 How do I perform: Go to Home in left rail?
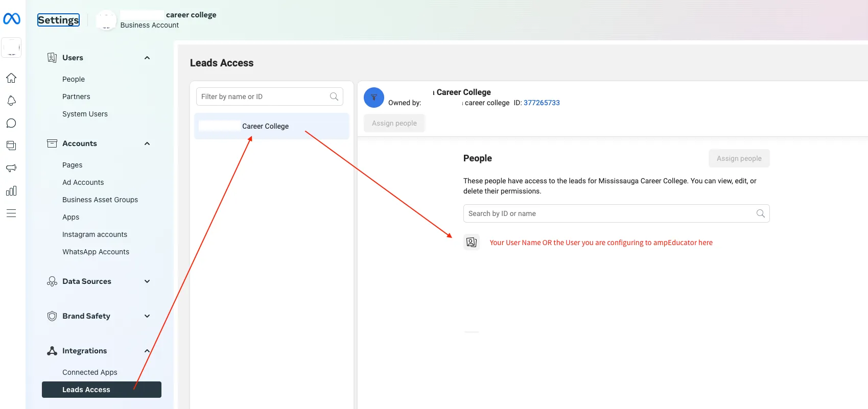[x=11, y=78]
